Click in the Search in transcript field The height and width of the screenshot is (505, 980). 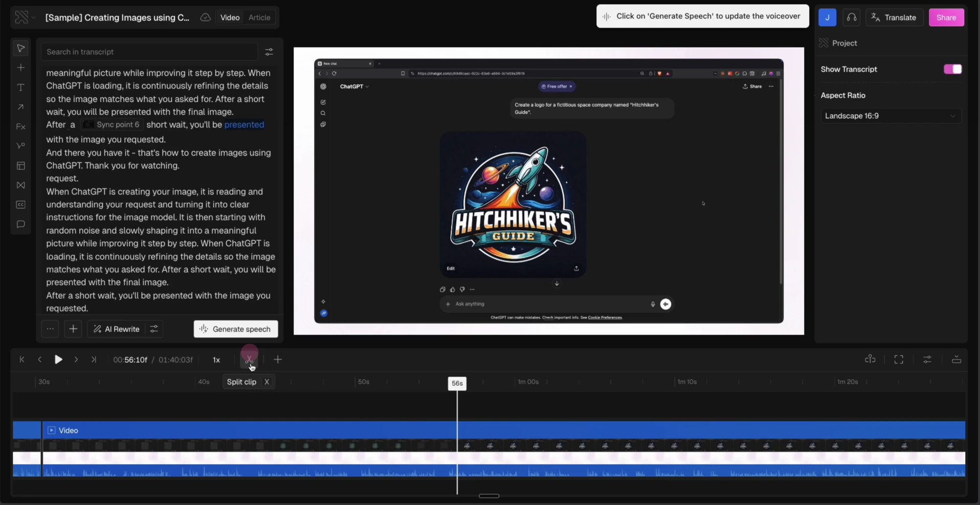point(149,52)
